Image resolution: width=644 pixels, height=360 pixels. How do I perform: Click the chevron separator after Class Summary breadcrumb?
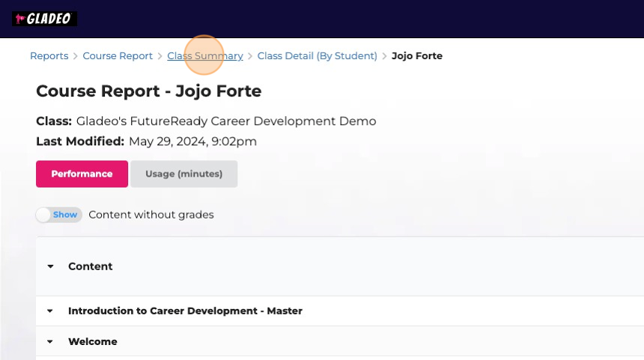(250, 56)
